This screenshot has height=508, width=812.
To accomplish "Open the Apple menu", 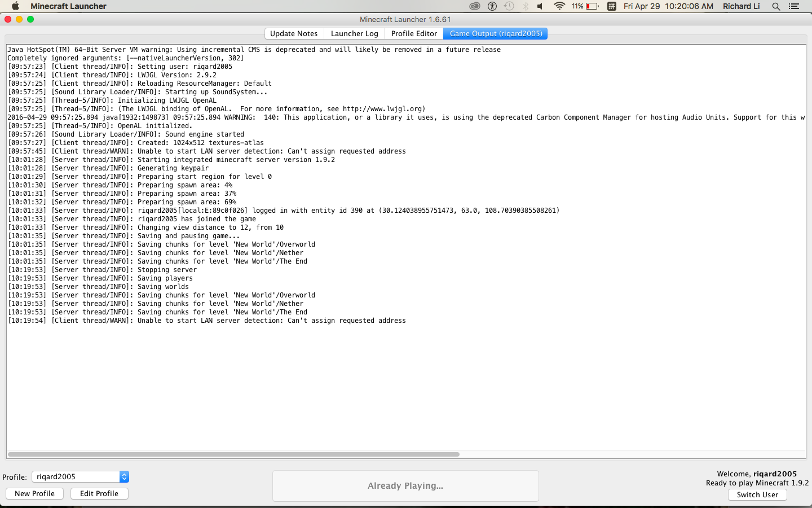I will (15, 6).
